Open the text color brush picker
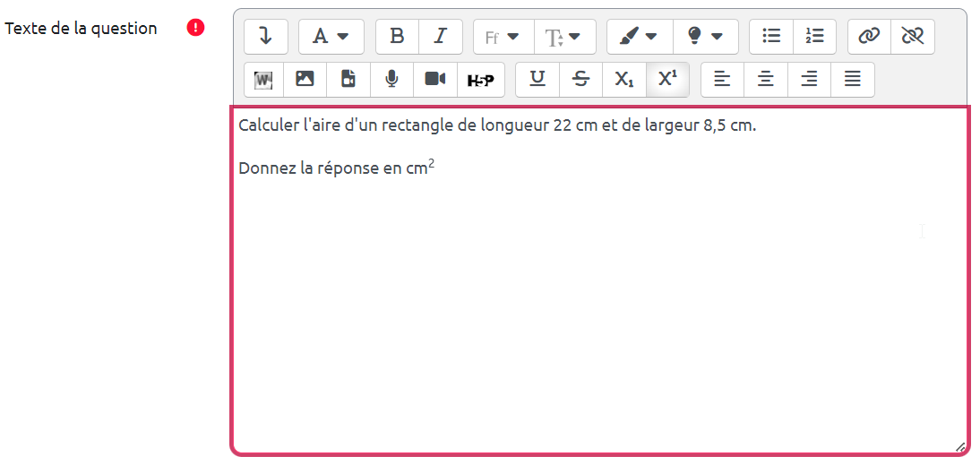 tap(638, 37)
